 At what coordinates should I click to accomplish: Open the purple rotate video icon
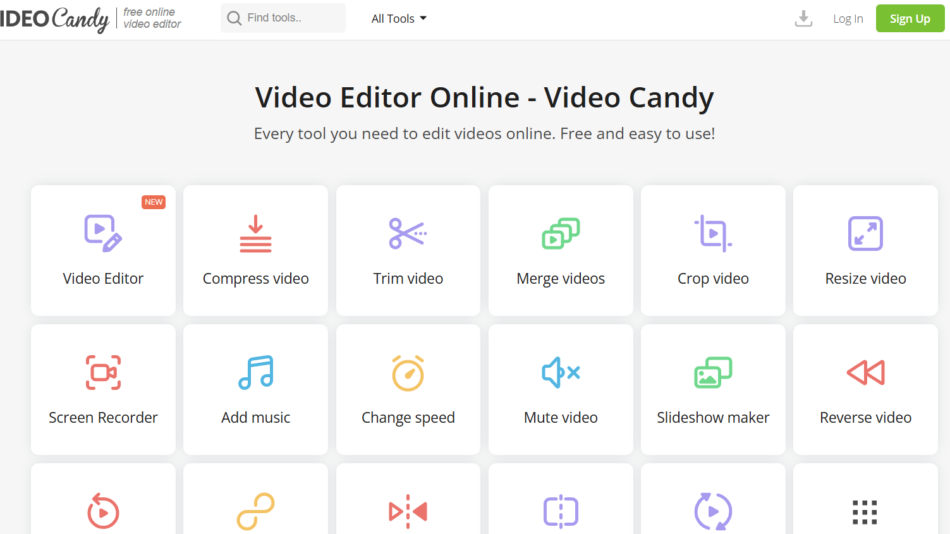[x=713, y=511]
